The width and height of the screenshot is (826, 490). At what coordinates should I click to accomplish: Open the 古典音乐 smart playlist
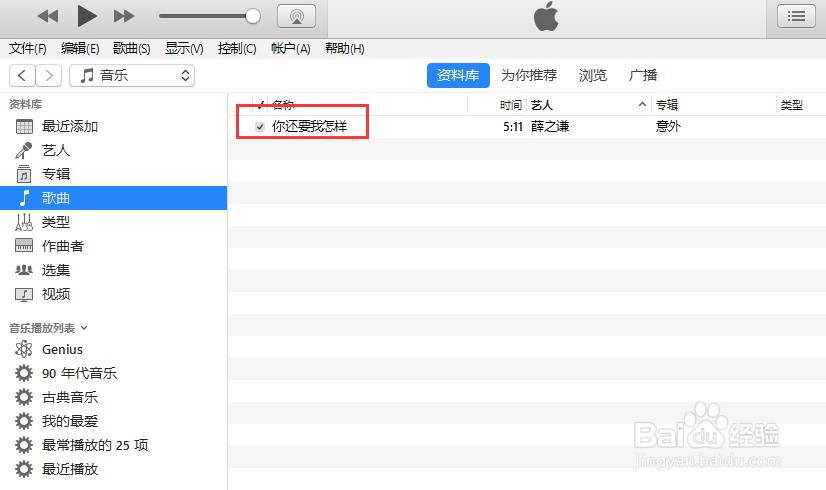pyautogui.click(x=113, y=397)
